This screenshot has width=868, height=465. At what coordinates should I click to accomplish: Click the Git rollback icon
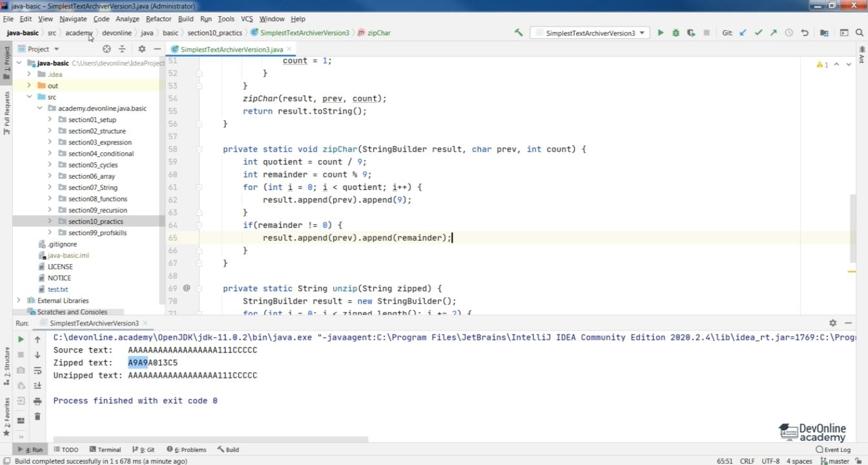coord(804,32)
